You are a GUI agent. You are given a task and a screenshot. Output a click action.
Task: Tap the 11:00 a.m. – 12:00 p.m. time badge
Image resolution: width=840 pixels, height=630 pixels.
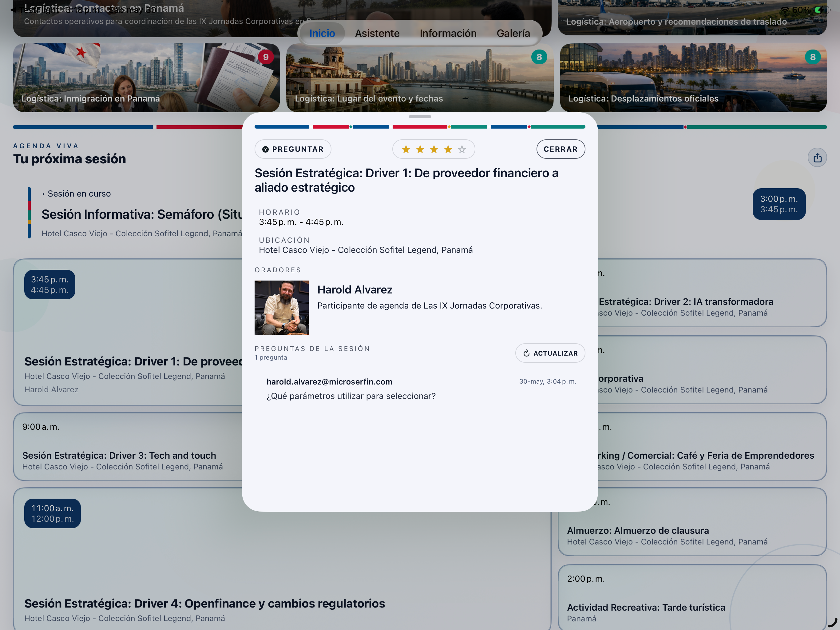pyautogui.click(x=52, y=513)
